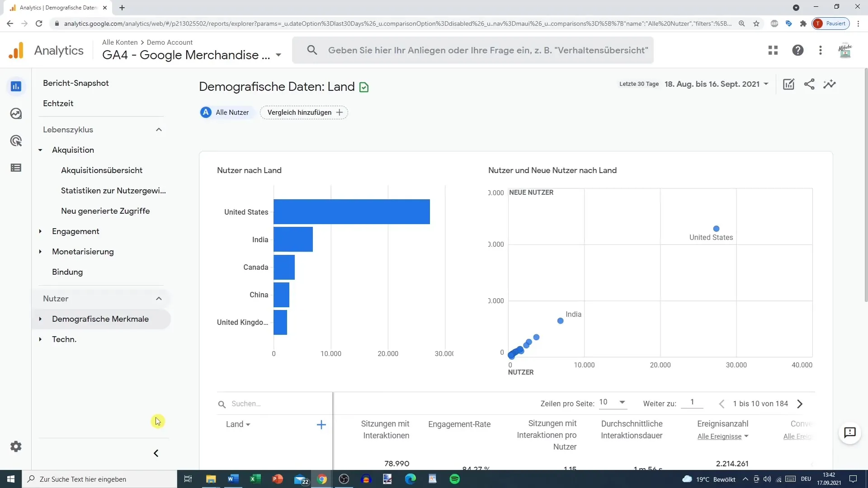Expand the Demografische Merkmale submenu
Screen dimensions: 868x488
coord(39,319)
